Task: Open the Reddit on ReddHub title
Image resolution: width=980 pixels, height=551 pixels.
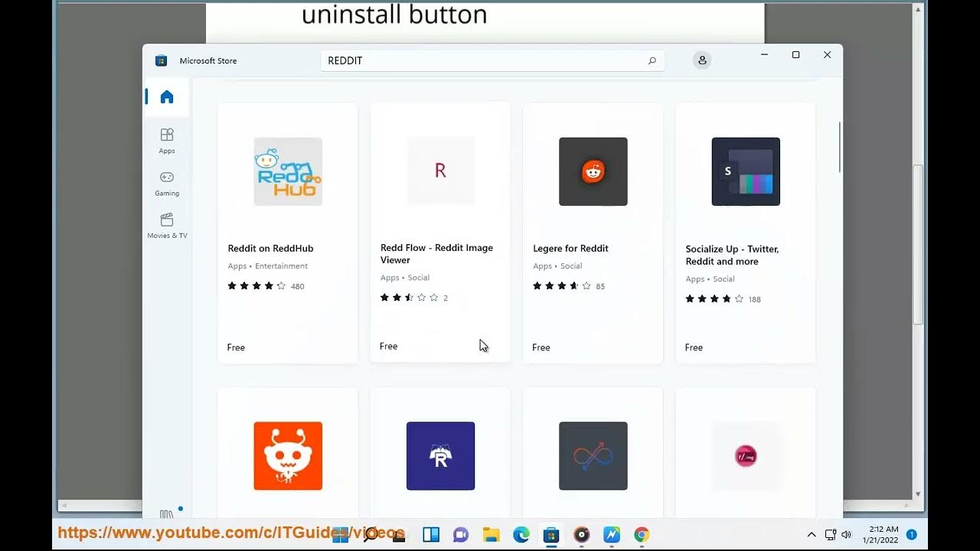Action: click(270, 249)
